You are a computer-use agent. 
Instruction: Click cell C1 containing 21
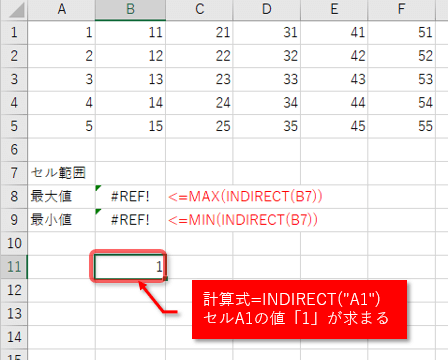pyautogui.click(x=199, y=32)
